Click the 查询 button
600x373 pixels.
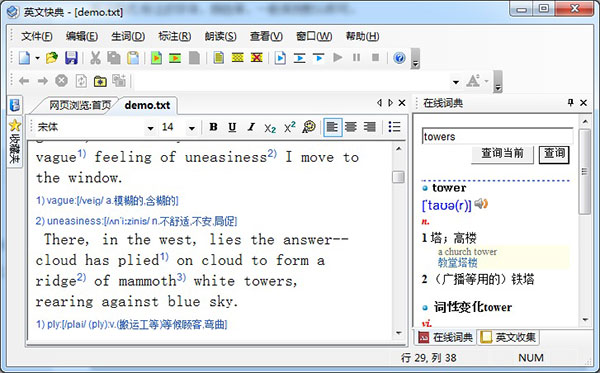[x=554, y=154]
